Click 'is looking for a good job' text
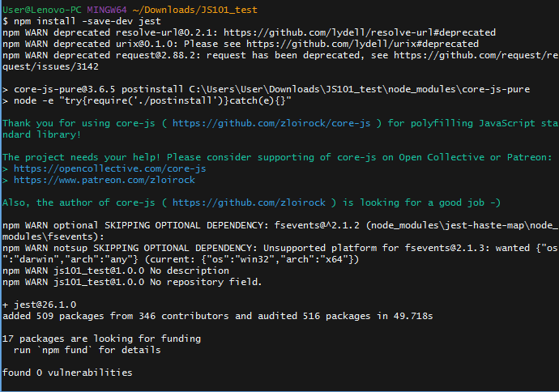Image resolution: width=559 pixels, height=392 pixels. click(x=422, y=202)
